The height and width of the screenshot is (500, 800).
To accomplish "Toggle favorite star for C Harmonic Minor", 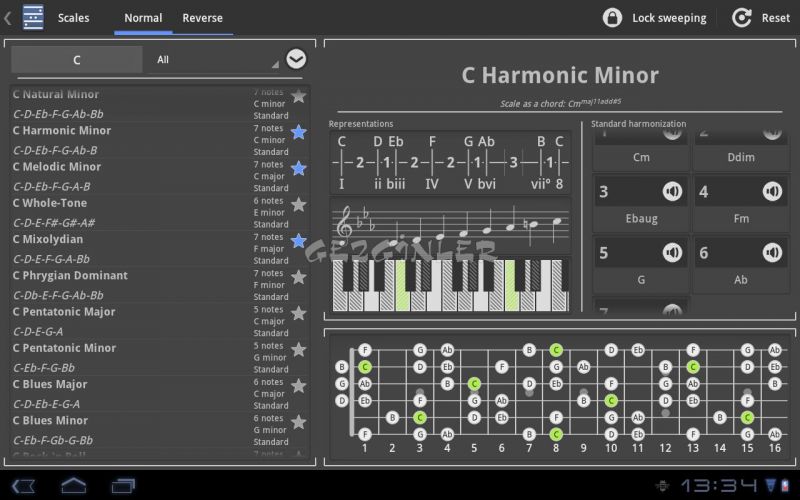I will click(298, 132).
